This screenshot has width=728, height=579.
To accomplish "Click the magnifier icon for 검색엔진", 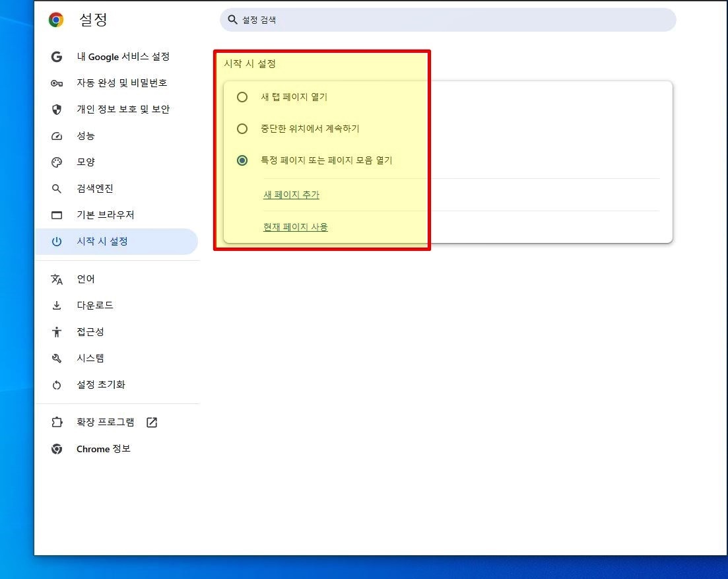I will (x=57, y=189).
